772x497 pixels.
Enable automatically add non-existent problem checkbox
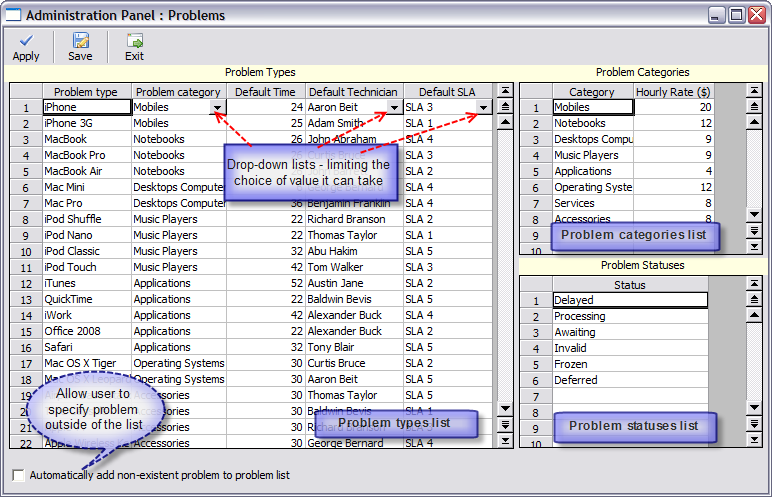pyautogui.click(x=19, y=475)
